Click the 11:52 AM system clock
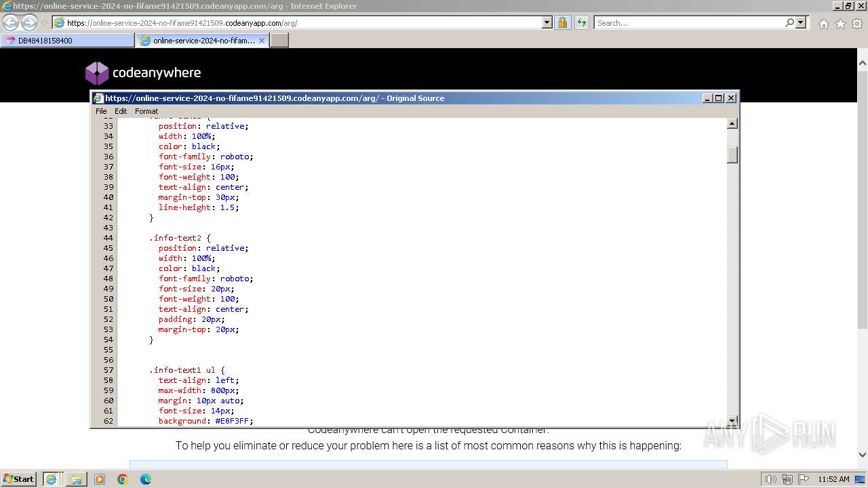Image resolution: width=868 pixels, height=488 pixels. pos(833,479)
